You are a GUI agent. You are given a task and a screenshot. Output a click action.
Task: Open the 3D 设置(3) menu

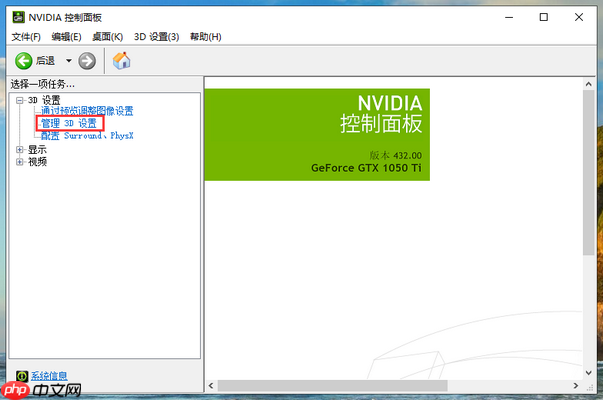coord(157,37)
